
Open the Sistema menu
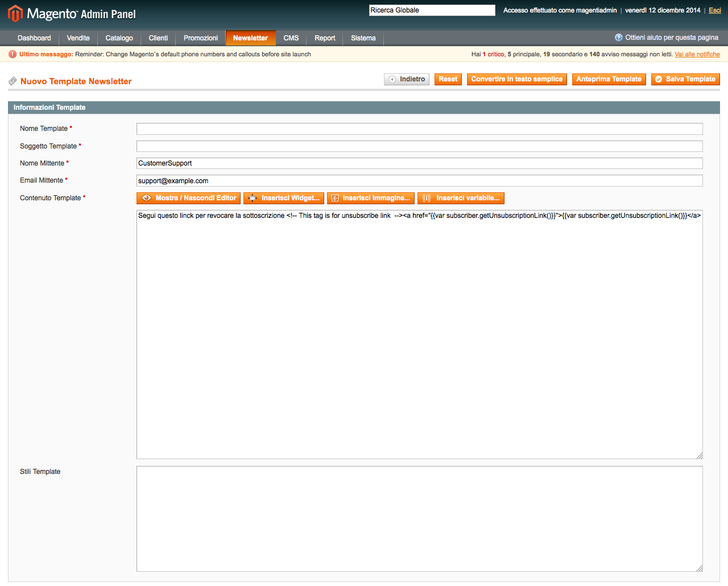coord(363,38)
